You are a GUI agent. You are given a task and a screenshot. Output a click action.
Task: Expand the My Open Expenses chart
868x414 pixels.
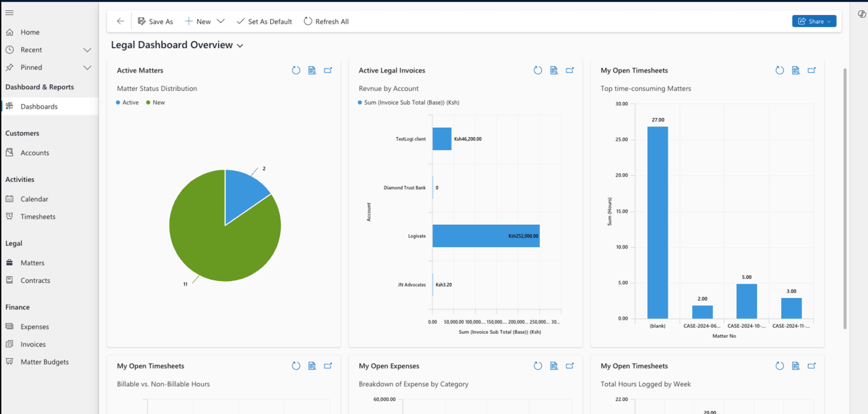point(570,366)
